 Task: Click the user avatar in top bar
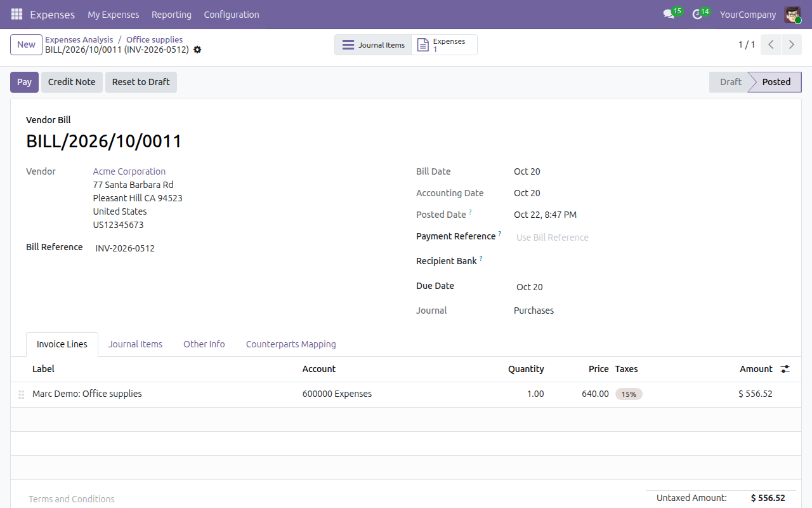coord(792,14)
